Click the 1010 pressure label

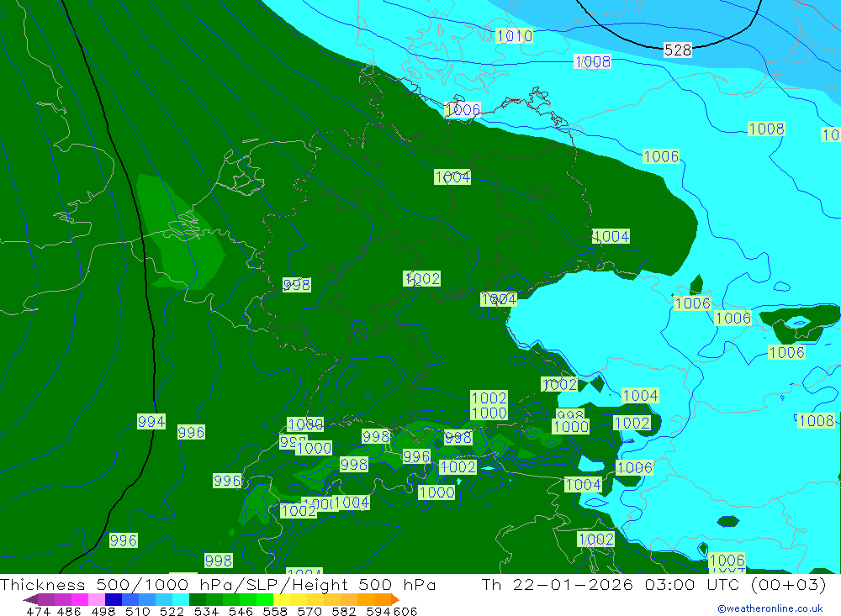coord(515,36)
